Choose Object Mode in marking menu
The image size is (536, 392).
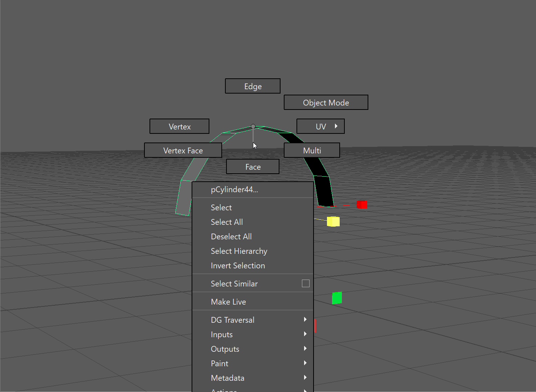[326, 103]
